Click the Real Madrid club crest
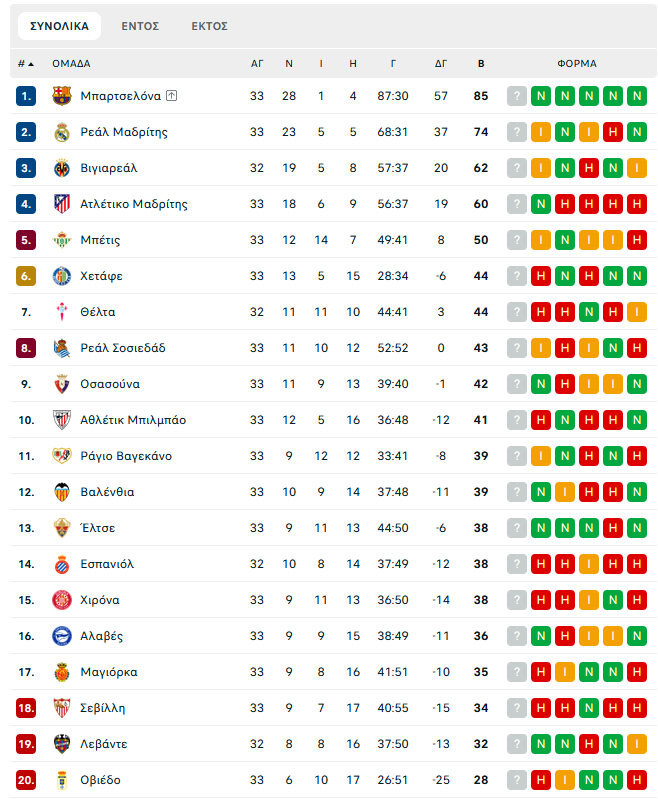The height and width of the screenshot is (799, 658). point(62,132)
